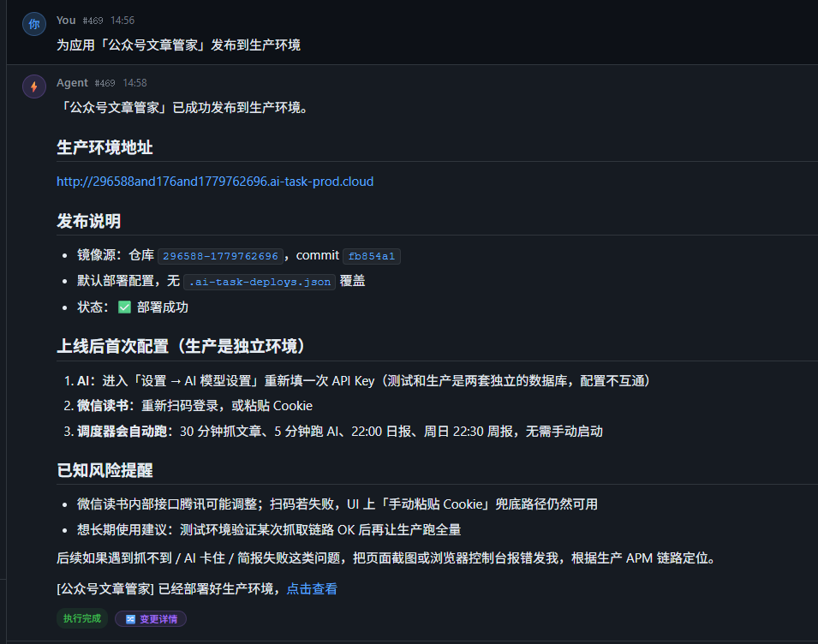Click the 点击查看 link
This screenshot has height=644, width=818.
pos(312,588)
